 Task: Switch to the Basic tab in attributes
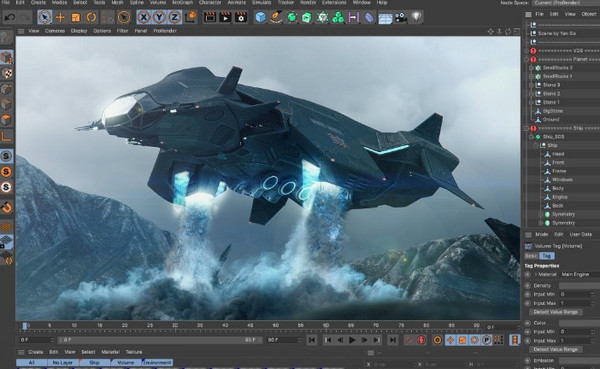coord(532,256)
